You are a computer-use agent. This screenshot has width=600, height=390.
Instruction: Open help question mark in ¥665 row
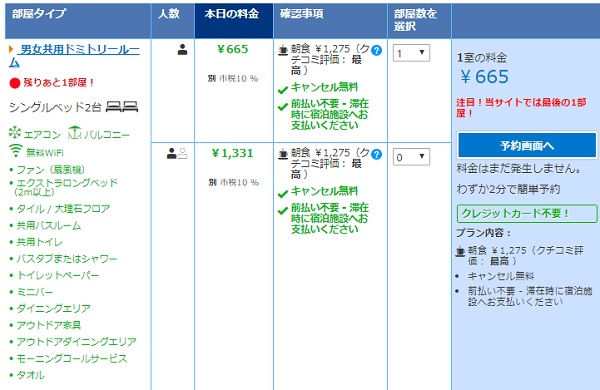pos(377,50)
